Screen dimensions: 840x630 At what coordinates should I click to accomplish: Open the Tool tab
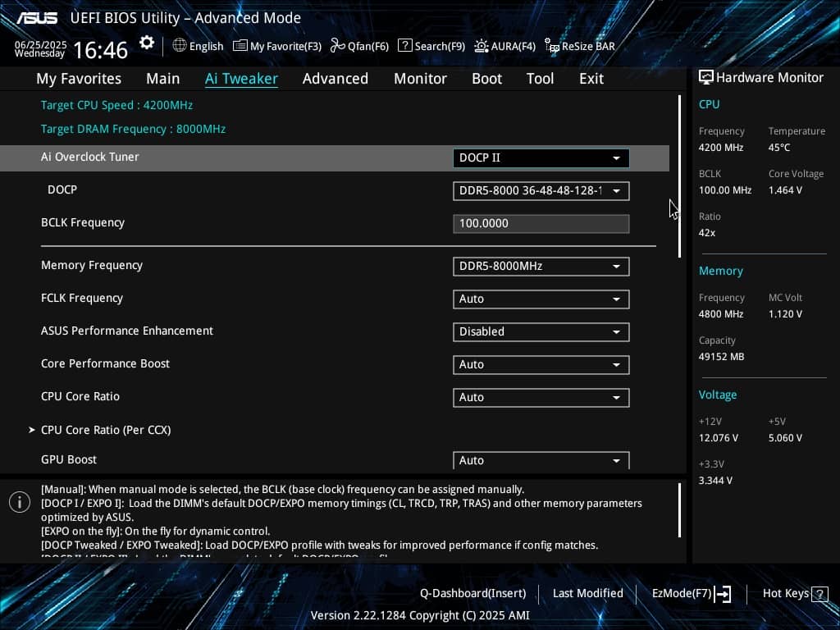(540, 79)
